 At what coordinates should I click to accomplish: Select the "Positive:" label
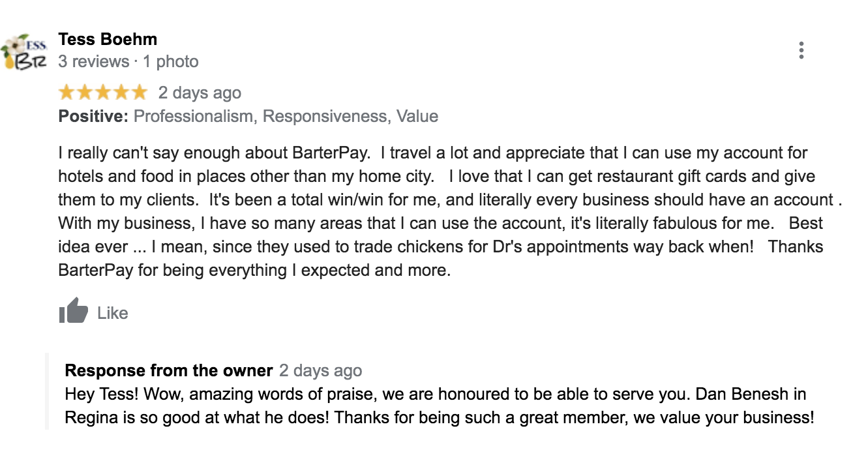(93, 117)
